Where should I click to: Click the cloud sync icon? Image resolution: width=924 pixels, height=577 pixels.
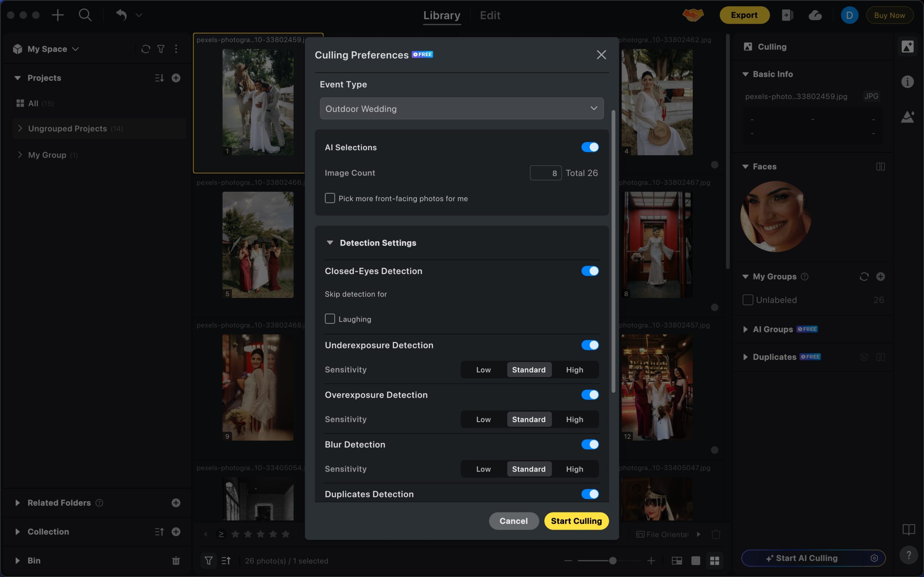[815, 15]
